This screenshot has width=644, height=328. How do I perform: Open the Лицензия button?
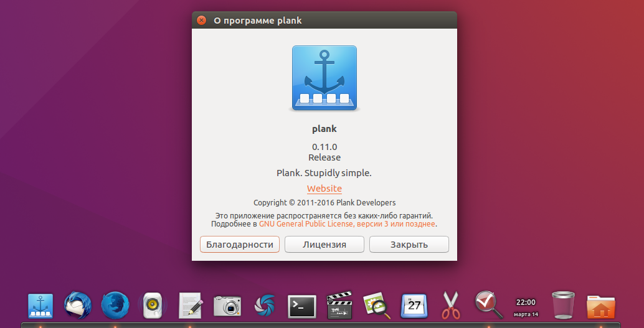[324, 244]
